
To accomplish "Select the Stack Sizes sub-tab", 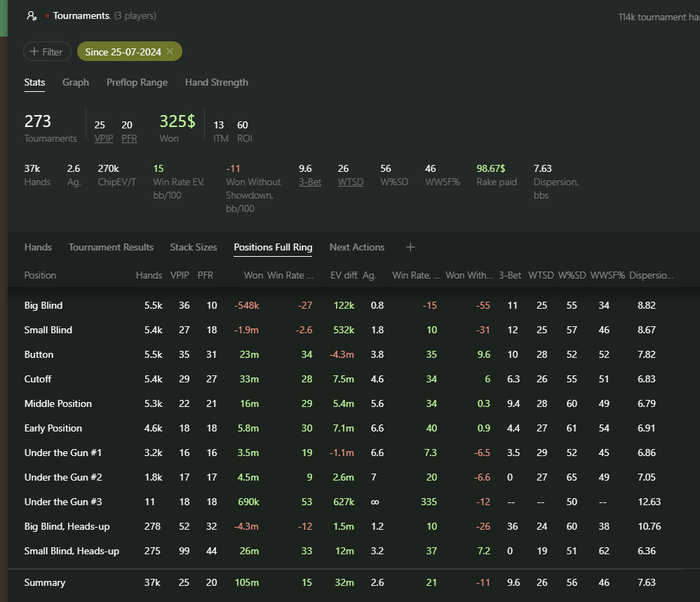I will pos(193,247).
